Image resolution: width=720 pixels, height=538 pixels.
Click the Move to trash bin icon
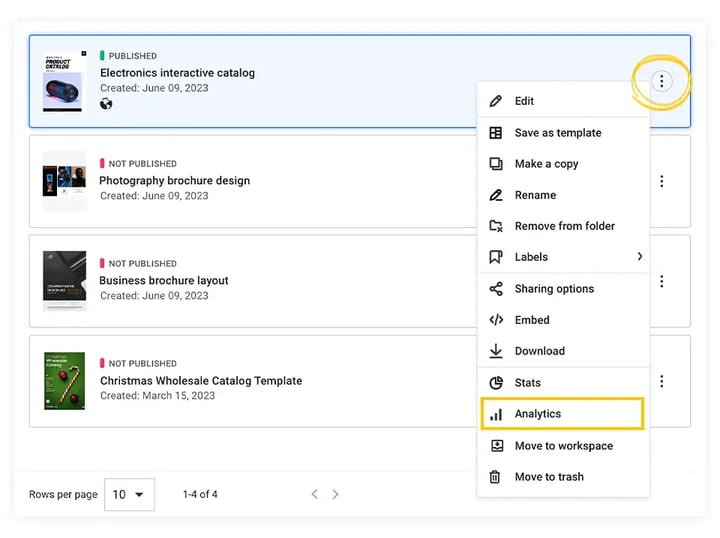pyautogui.click(x=495, y=477)
